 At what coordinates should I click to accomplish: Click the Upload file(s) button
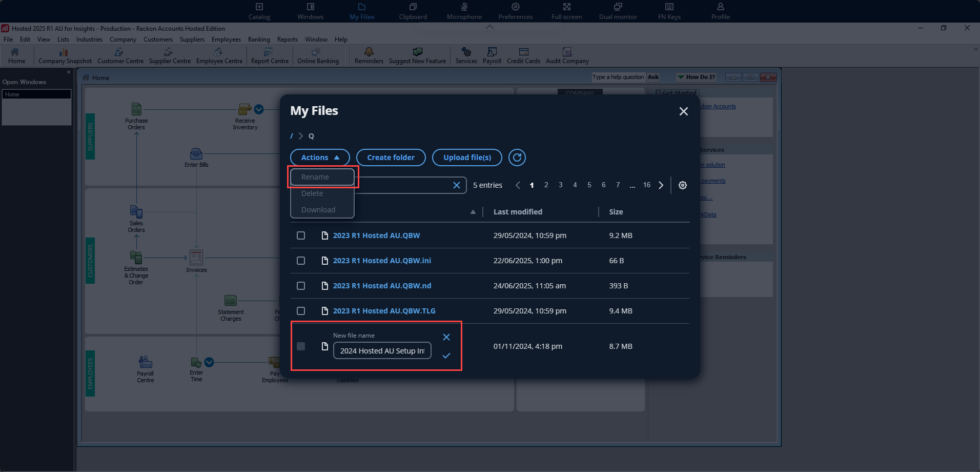click(x=467, y=158)
